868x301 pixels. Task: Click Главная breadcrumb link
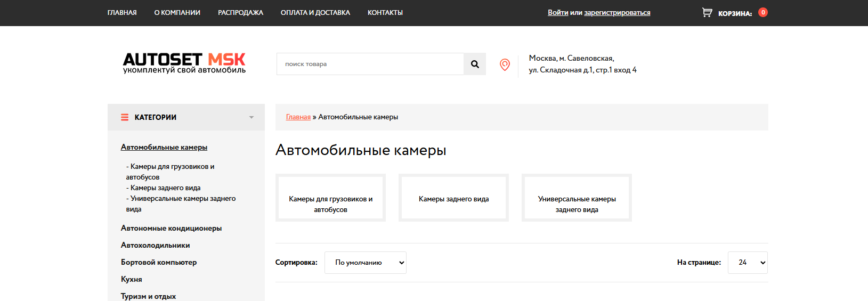click(x=298, y=117)
